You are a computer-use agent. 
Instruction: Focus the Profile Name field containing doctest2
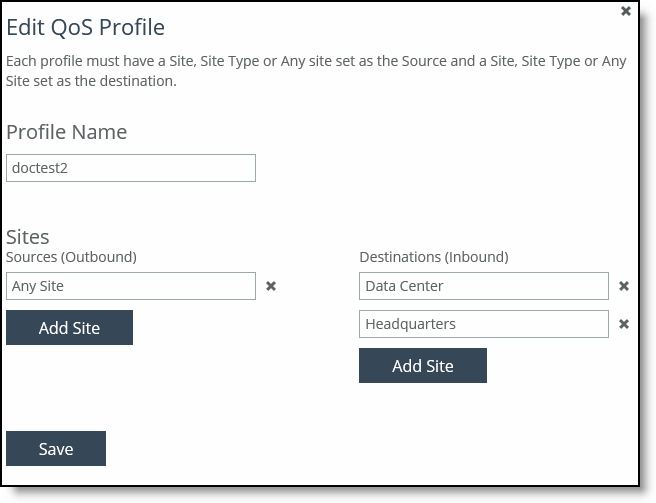point(131,168)
